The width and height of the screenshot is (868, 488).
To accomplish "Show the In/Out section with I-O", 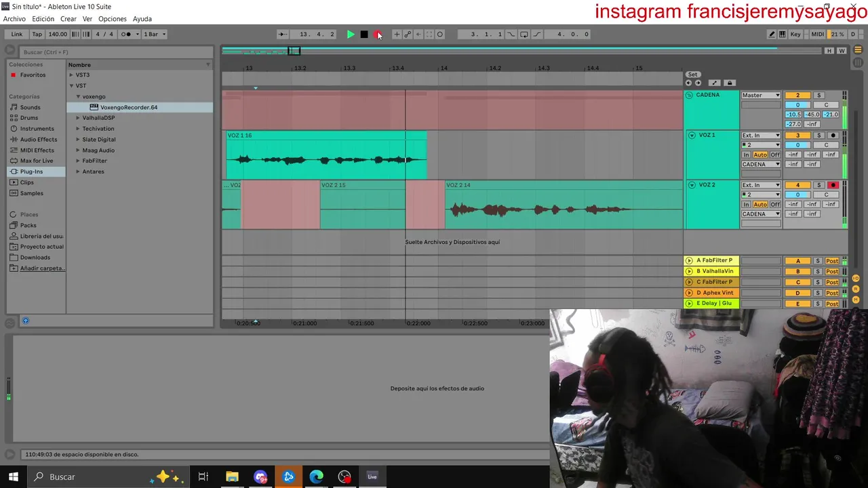I will tap(856, 279).
